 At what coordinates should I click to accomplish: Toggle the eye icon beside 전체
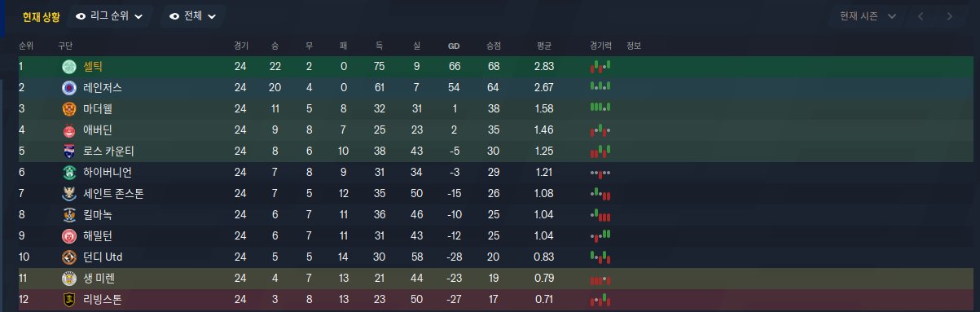pos(174,15)
